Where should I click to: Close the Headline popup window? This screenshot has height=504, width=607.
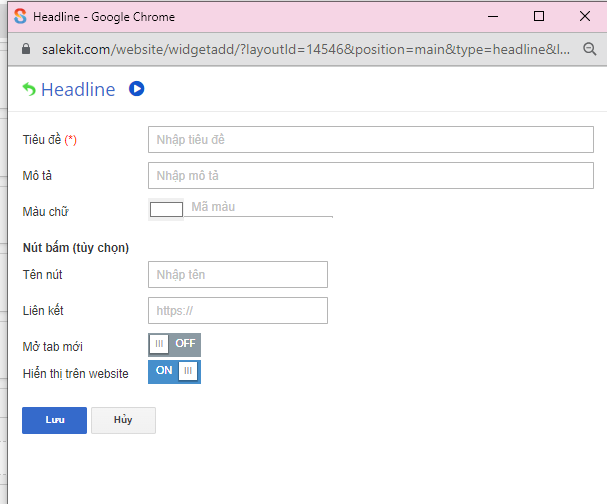tap(585, 17)
